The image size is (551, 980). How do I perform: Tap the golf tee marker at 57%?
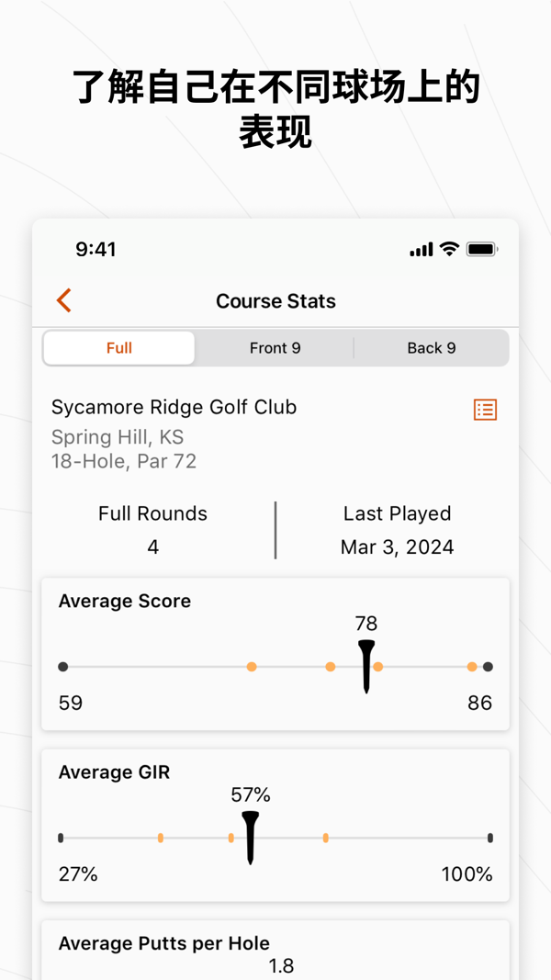(x=250, y=836)
